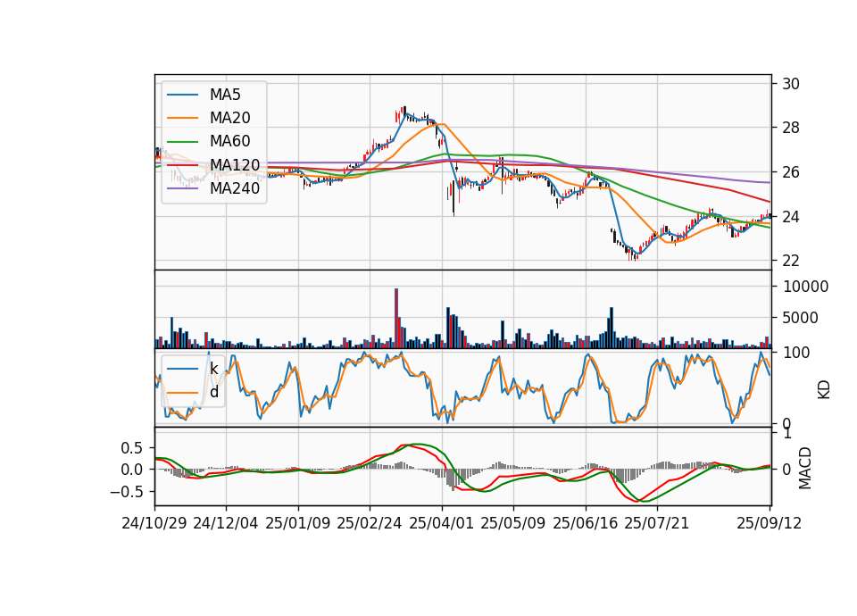Click the MACD left axis value 0.5
The image size is (857, 616).
point(131,448)
